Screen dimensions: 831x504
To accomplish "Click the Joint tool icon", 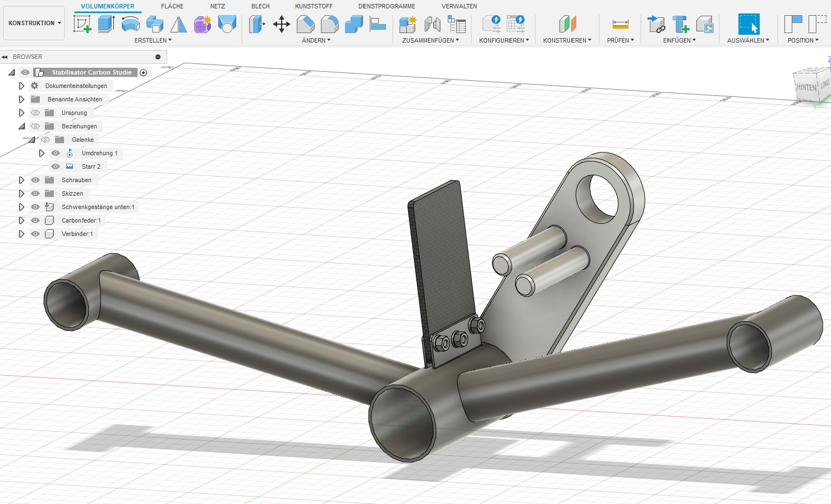I will (432, 24).
